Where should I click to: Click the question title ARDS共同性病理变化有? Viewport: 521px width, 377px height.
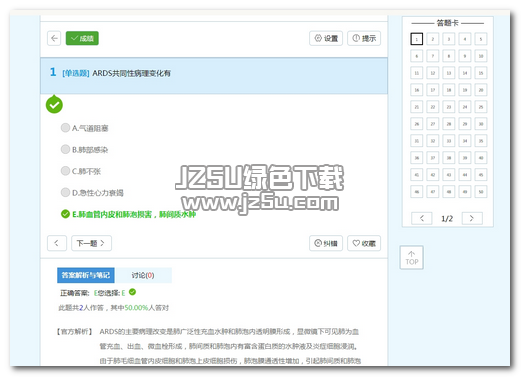click(131, 73)
